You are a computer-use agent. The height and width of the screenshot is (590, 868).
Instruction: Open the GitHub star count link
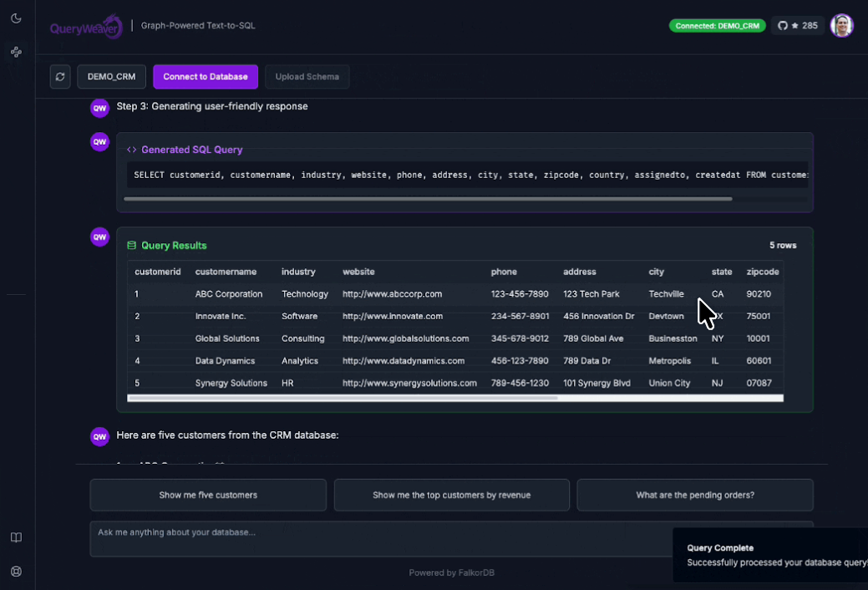click(x=797, y=25)
